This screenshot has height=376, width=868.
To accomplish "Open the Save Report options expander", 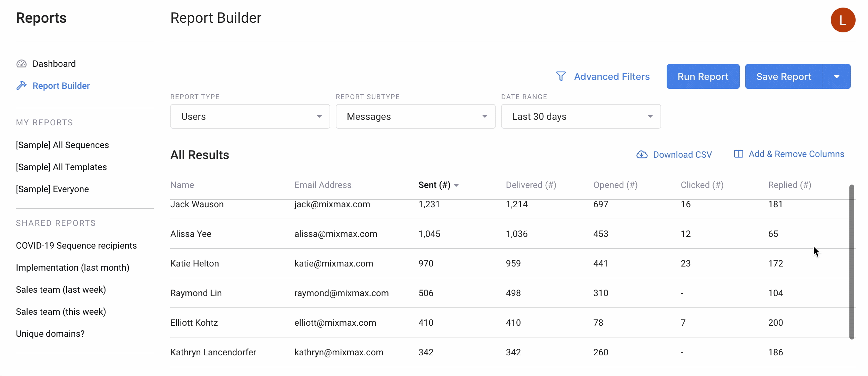I will click(839, 76).
